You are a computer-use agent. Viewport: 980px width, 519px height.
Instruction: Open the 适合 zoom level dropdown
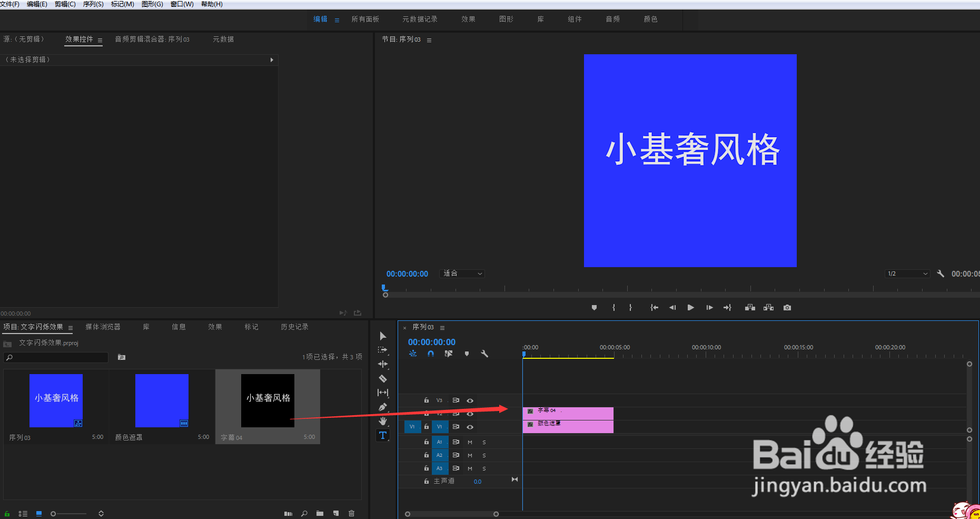click(x=462, y=273)
